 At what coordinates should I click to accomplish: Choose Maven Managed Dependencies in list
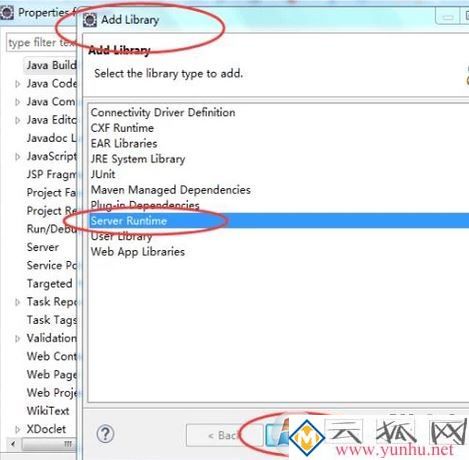tap(170, 190)
